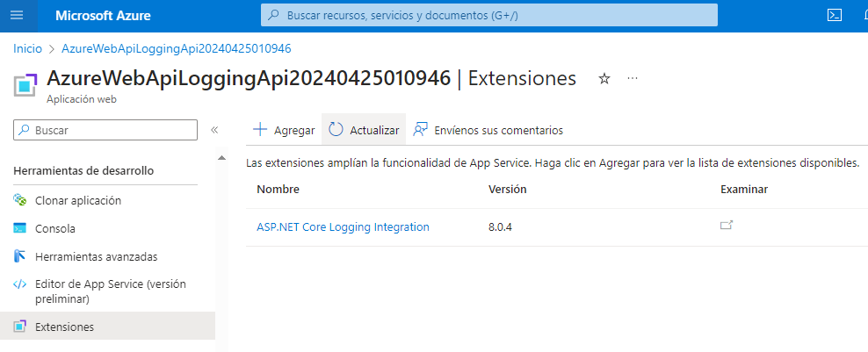This screenshot has height=352, width=868.
Task: Click Agregar to add an extension
Action: coord(284,130)
